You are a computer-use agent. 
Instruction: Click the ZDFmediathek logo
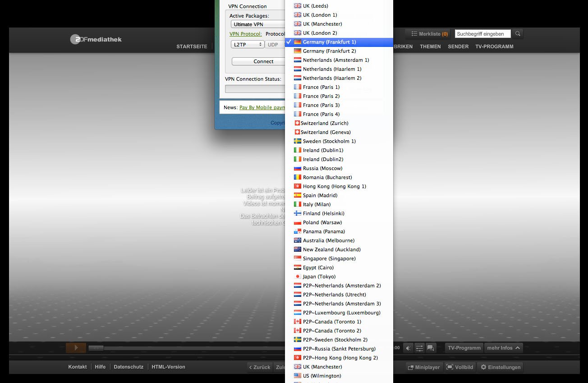coord(96,39)
